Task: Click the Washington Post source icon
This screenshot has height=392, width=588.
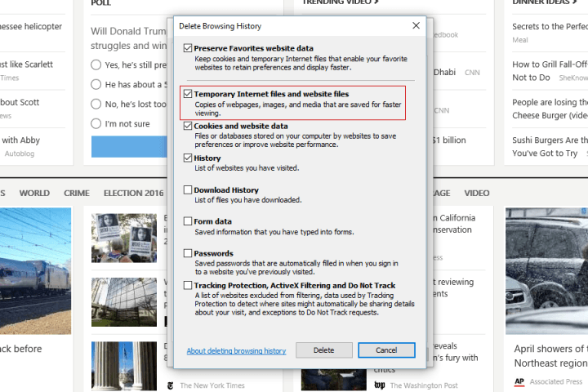Action: tap(380, 385)
